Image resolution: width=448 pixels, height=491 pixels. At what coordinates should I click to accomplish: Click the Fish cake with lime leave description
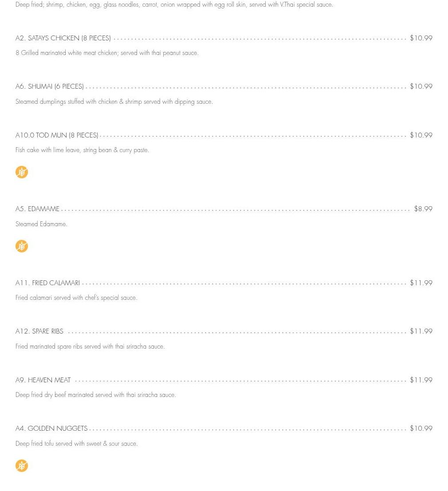tap(82, 150)
